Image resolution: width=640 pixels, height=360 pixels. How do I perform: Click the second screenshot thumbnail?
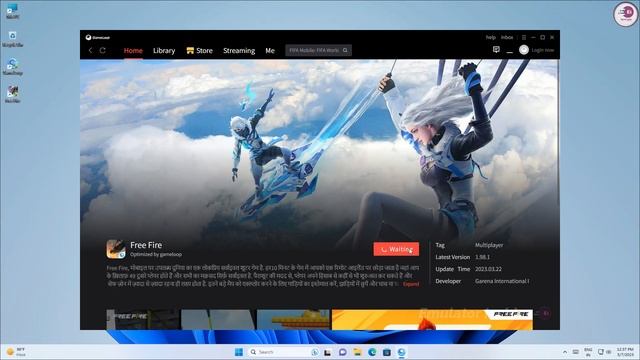[218, 320]
